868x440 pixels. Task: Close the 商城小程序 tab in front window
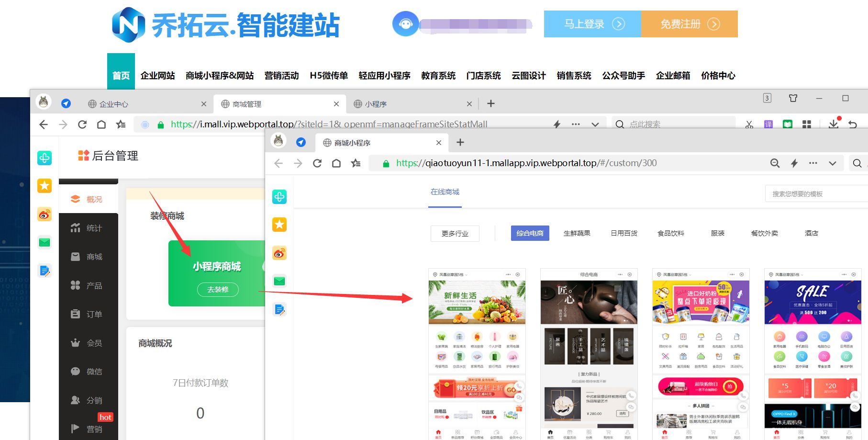pyautogui.click(x=439, y=143)
